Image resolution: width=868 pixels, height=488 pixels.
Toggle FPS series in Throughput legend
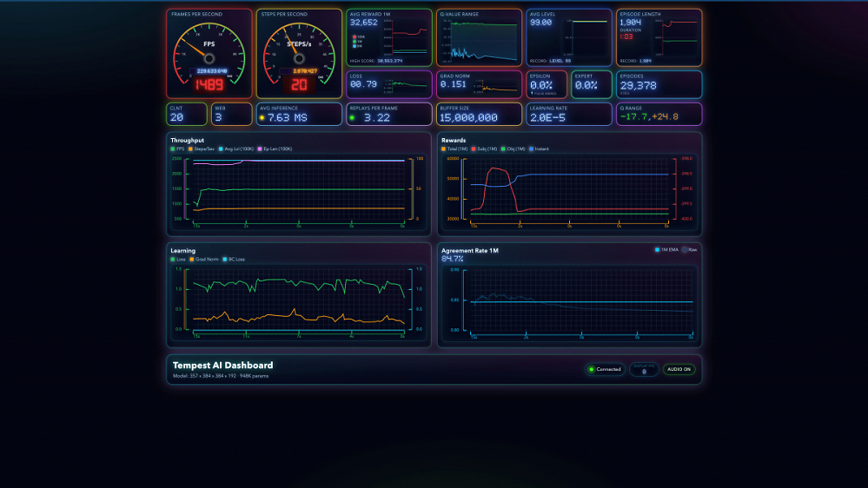(178, 148)
